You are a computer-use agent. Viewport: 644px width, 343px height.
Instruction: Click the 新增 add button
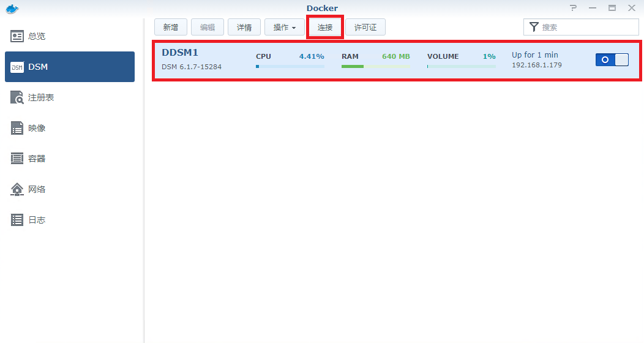[x=171, y=28]
